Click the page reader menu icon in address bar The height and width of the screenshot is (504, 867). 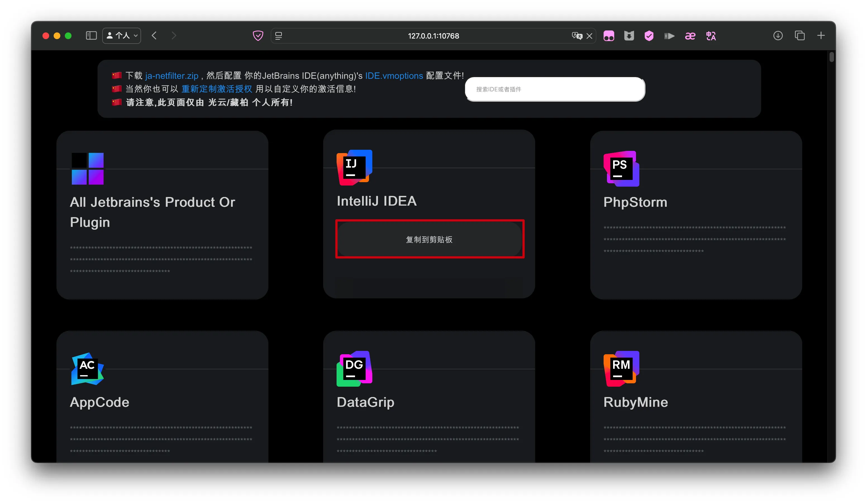tap(279, 36)
